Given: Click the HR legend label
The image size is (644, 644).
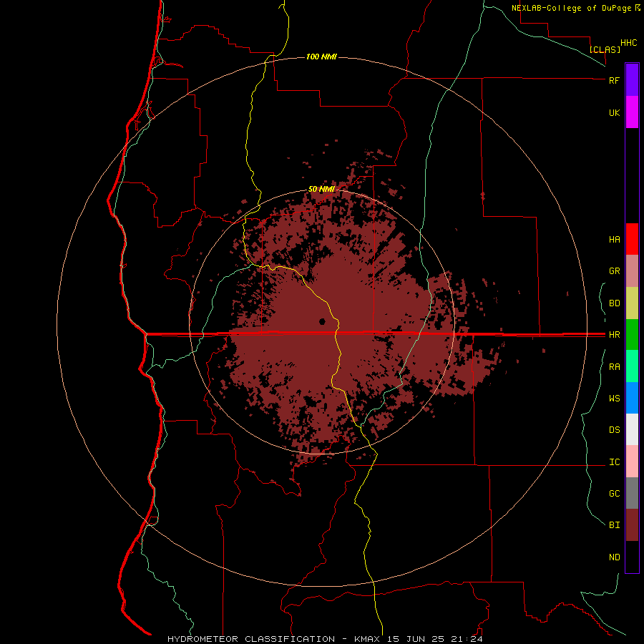Looking at the screenshot, I should point(614,335).
